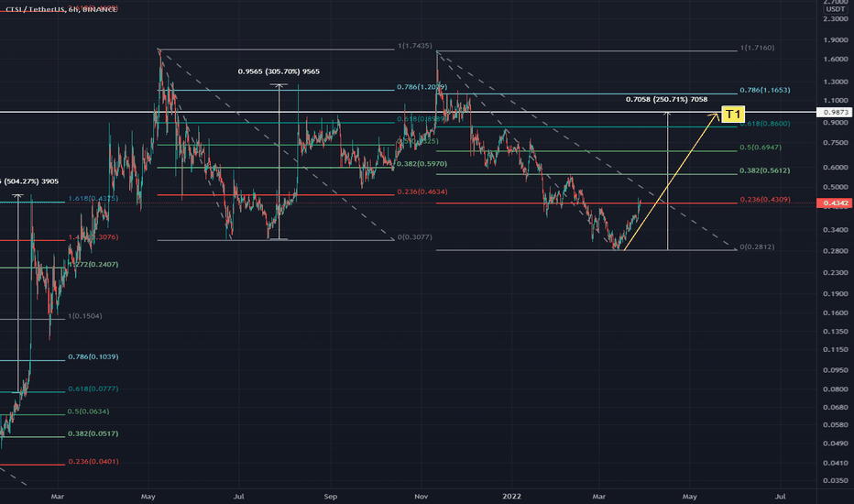854x504 pixels.
Task: Click the 0.1900 price axis value
Action: pos(836,293)
